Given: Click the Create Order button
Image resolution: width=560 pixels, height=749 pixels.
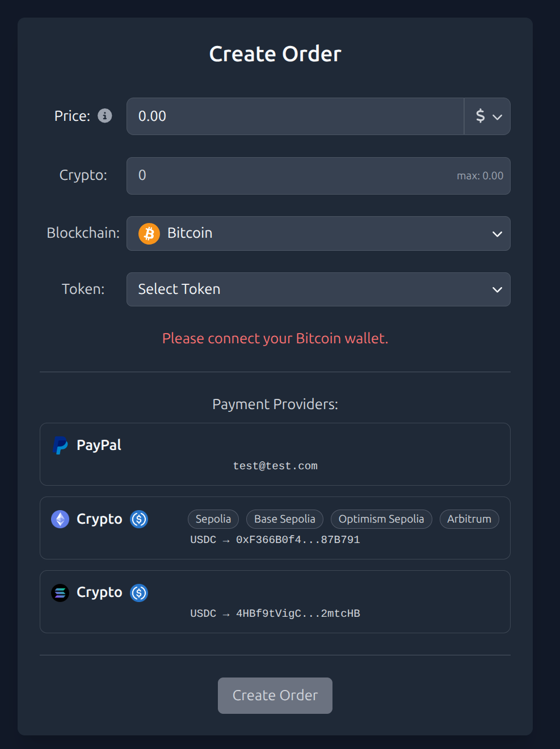Looking at the screenshot, I should click(275, 695).
